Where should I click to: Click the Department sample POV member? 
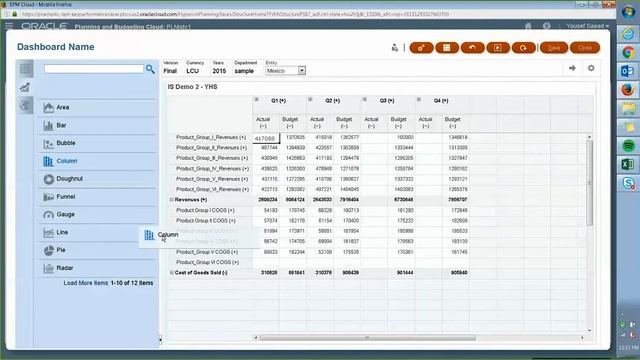244,71
